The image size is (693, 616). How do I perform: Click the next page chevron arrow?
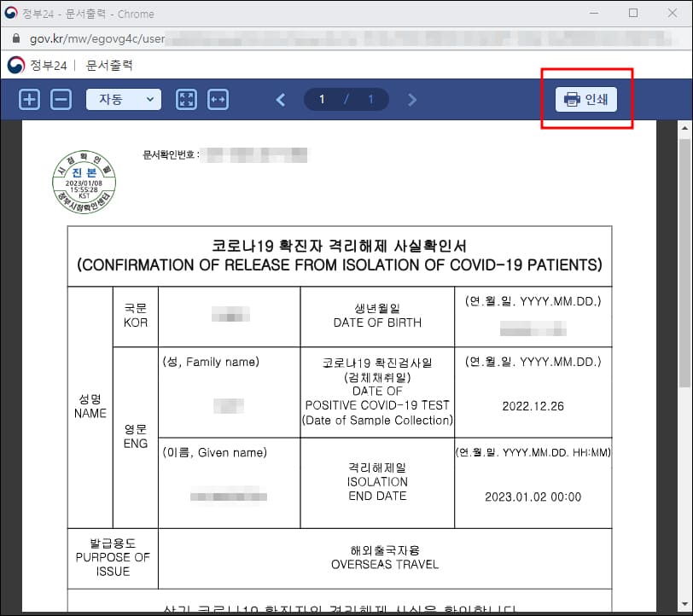click(x=412, y=99)
